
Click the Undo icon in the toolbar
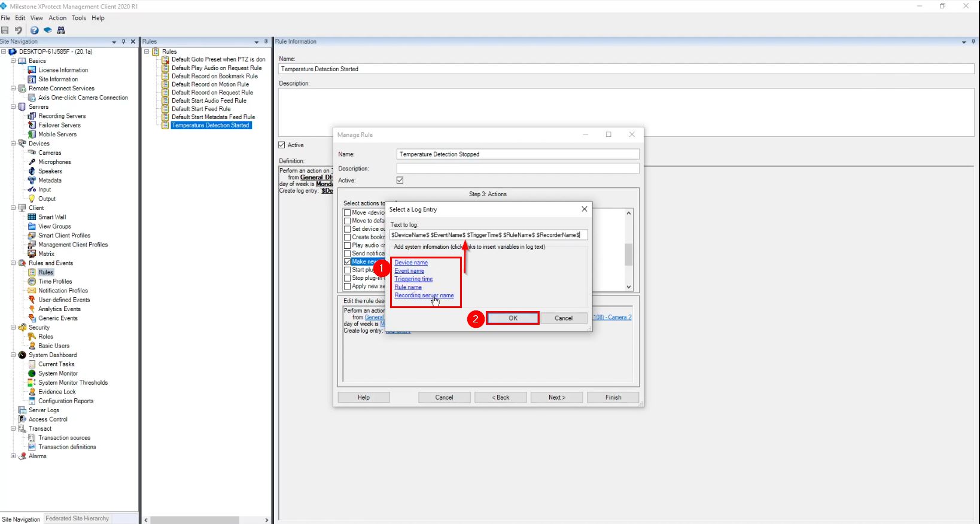tap(19, 30)
